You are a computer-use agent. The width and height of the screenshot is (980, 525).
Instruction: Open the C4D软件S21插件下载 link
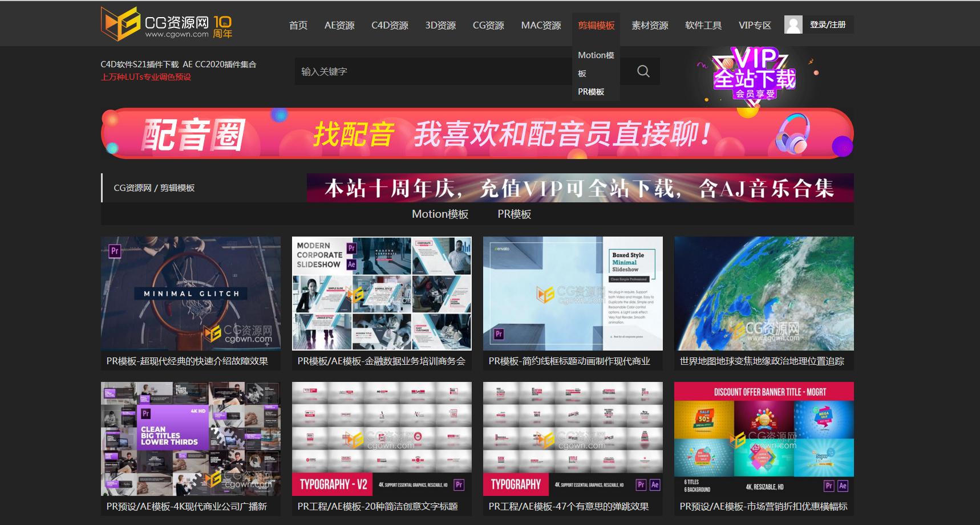[139, 64]
